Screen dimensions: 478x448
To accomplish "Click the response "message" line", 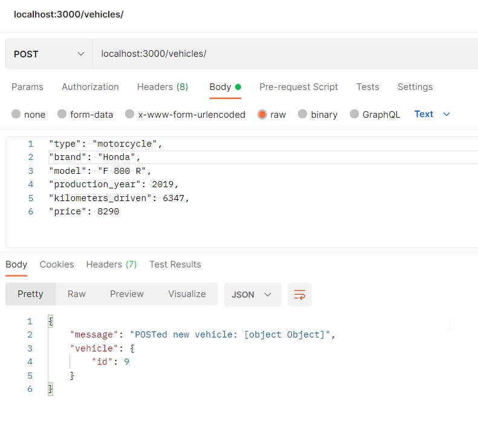I will pyautogui.click(x=202, y=334).
